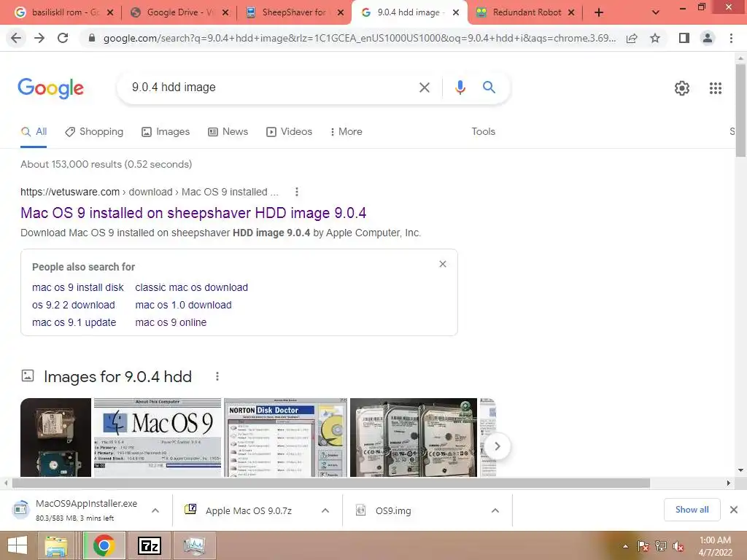Image resolution: width=747 pixels, height=560 pixels.
Task: Search for mac os 9 install disk
Action: 77,287
